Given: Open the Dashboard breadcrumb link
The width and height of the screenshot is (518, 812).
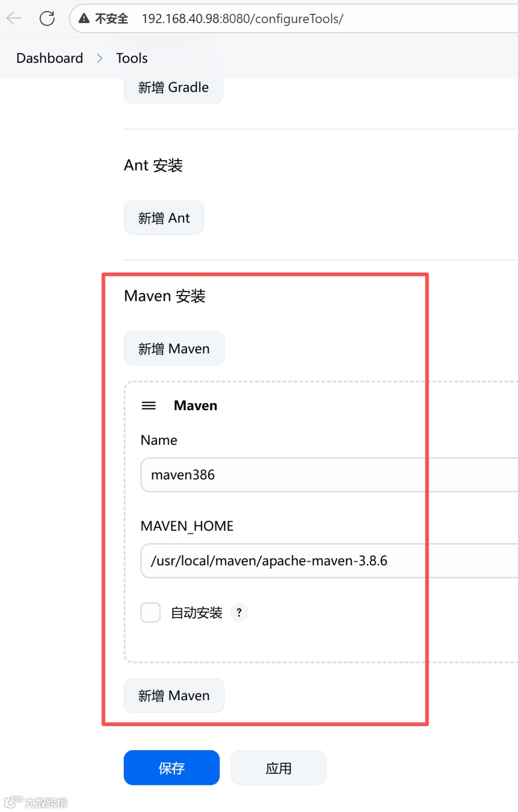Looking at the screenshot, I should click(x=49, y=58).
